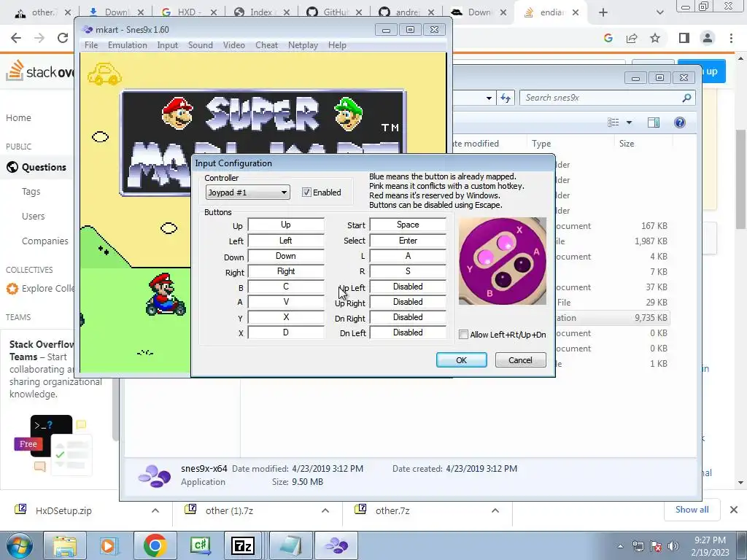
Task: Share this page from Chrome toolbar
Action: pos(632,38)
